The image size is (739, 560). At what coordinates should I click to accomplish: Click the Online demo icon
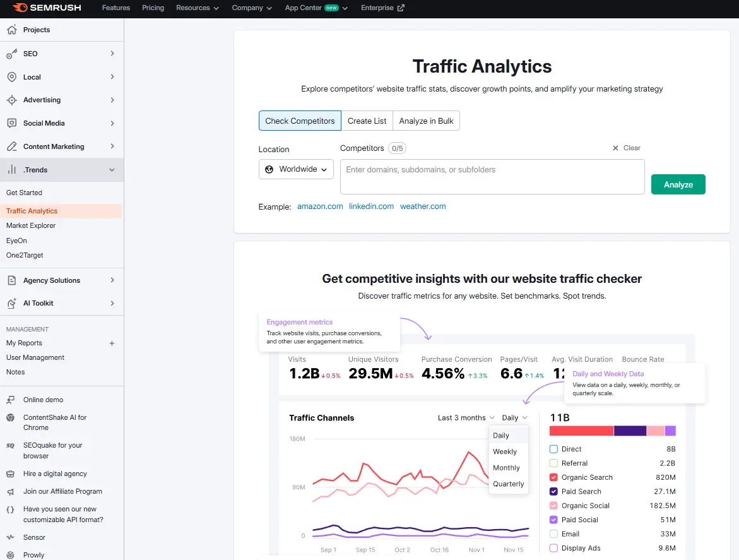pos(10,400)
